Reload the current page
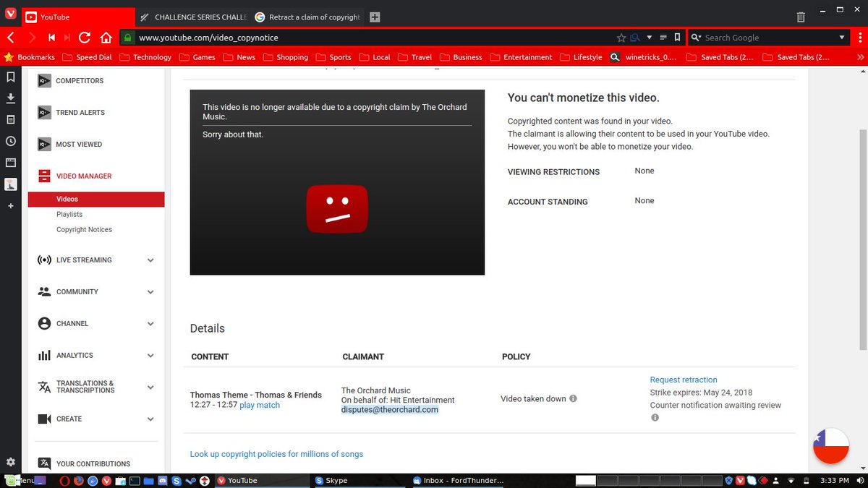The height and width of the screenshot is (488, 868). coord(85,38)
